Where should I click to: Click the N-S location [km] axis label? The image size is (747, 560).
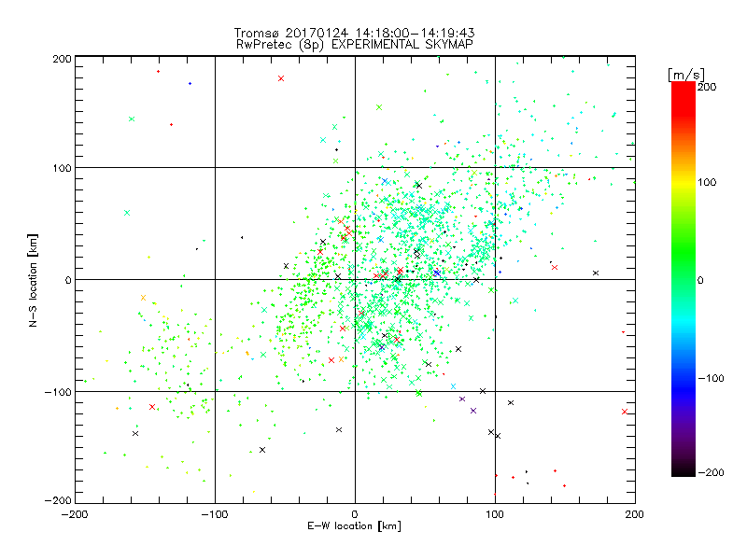point(33,281)
